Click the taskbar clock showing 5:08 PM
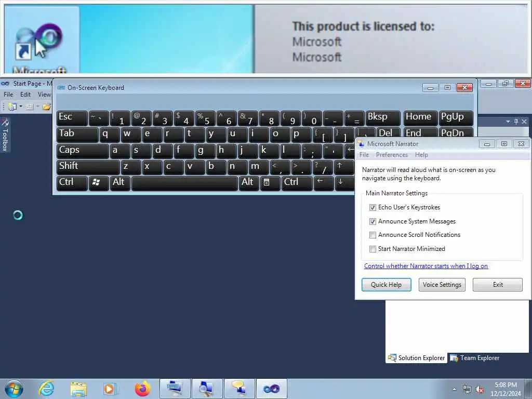The height and width of the screenshot is (399, 532). click(506, 389)
